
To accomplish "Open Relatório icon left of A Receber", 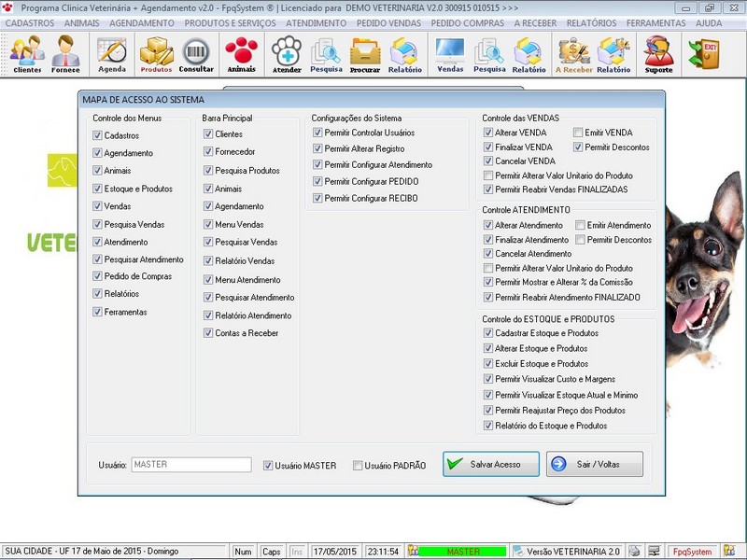I will 529,54.
